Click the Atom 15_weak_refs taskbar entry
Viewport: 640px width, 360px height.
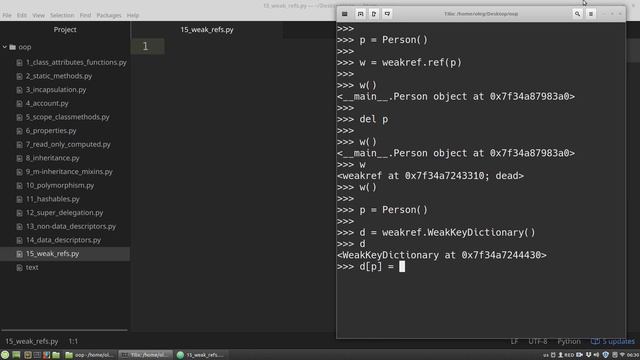tap(201, 355)
